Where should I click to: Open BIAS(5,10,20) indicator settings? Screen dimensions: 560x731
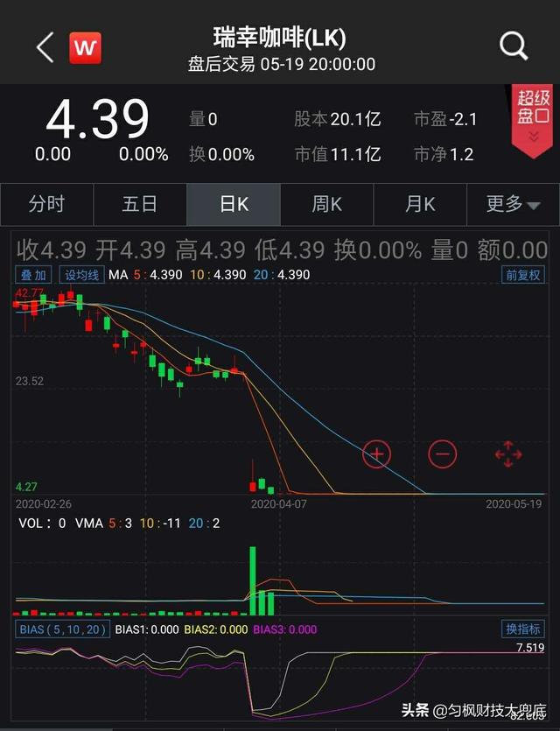point(62,629)
